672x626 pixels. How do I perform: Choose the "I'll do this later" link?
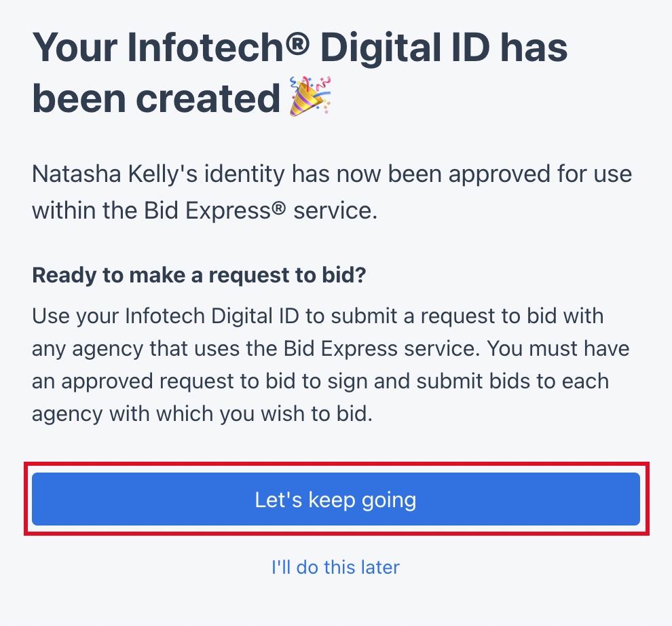pyautogui.click(x=335, y=566)
